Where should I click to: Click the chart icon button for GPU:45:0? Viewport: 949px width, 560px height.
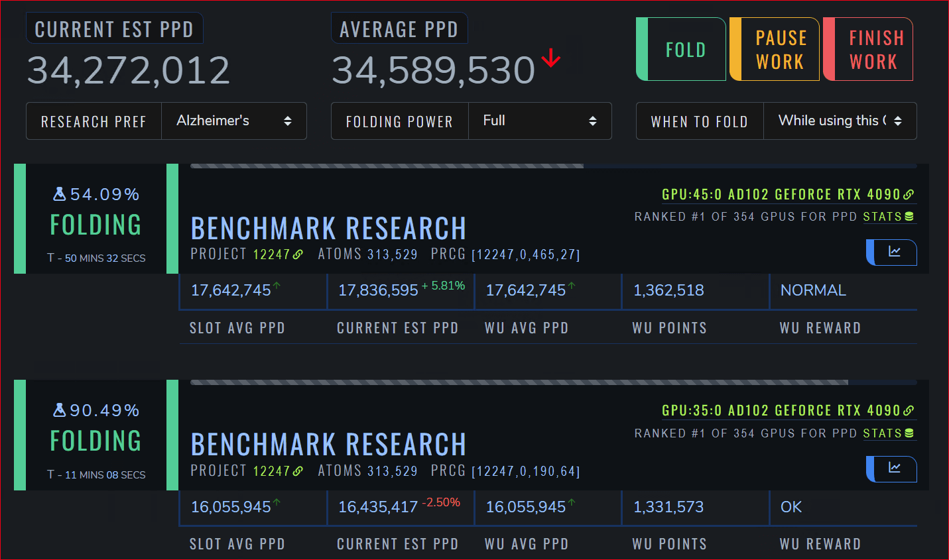click(x=893, y=252)
